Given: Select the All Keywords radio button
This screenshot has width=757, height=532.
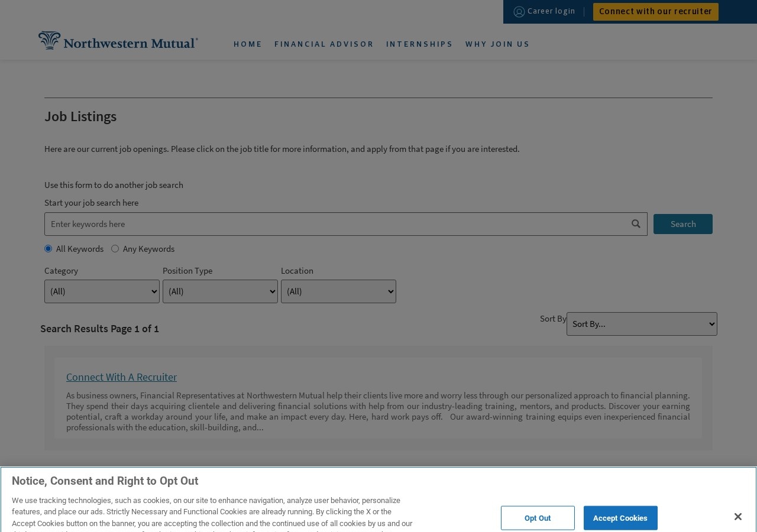Looking at the screenshot, I should coord(48,249).
